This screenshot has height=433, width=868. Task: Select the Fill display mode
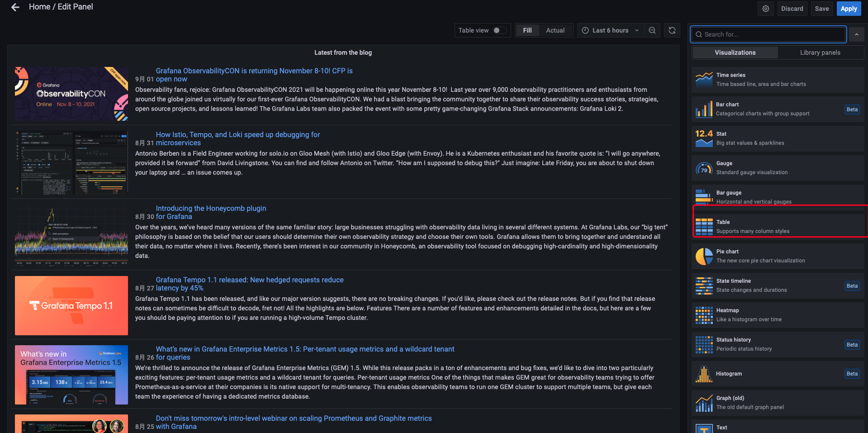click(527, 30)
